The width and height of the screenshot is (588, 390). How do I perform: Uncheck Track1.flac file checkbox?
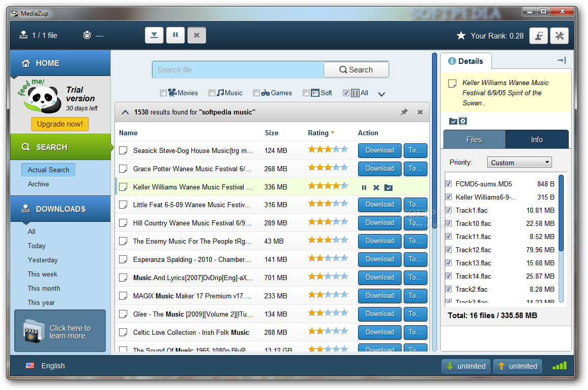(449, 210)
